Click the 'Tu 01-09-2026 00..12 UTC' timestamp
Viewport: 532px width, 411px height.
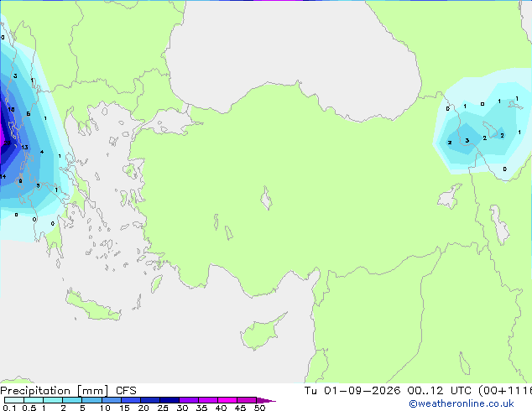(388, 391)
